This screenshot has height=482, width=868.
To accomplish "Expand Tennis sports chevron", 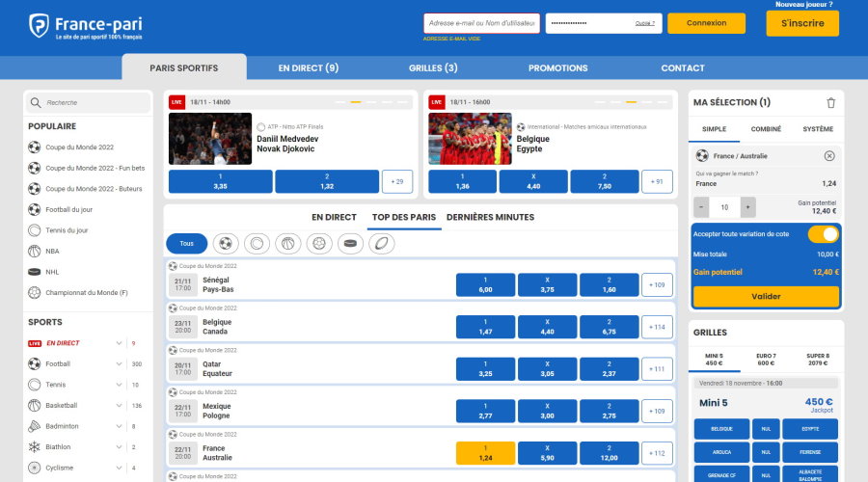I will pyautogui.click(x=119, y=385).
